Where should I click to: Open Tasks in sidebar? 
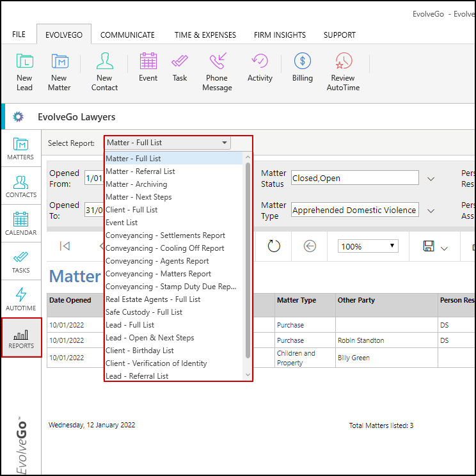click(20, 262)
